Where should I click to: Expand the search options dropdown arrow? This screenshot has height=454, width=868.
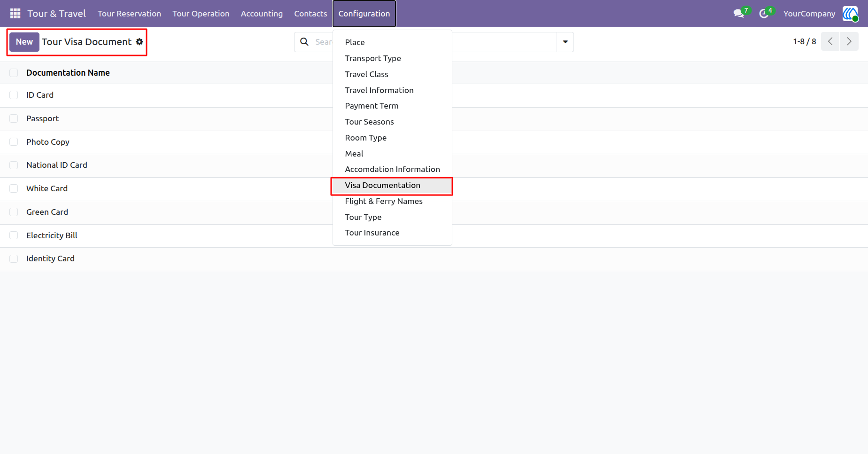(565, 42)
